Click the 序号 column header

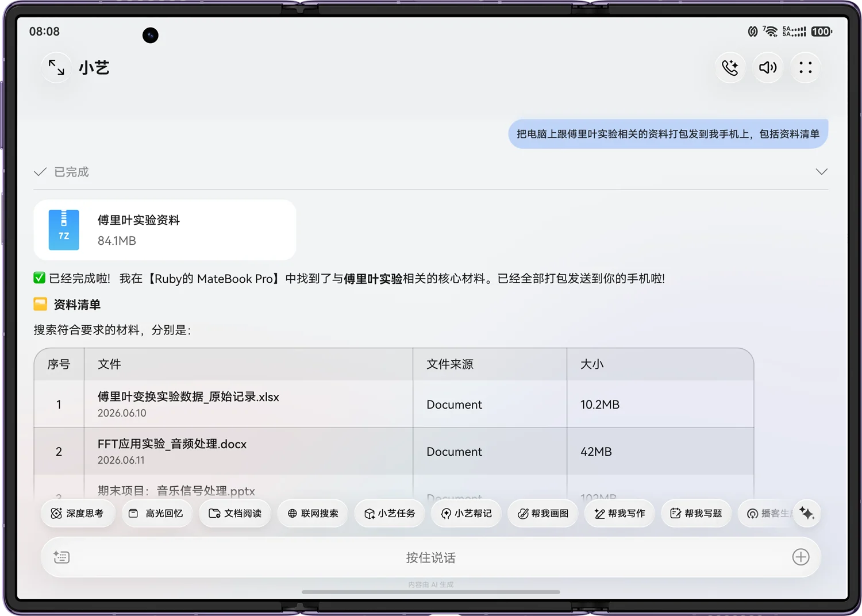(x=59, y=364)
